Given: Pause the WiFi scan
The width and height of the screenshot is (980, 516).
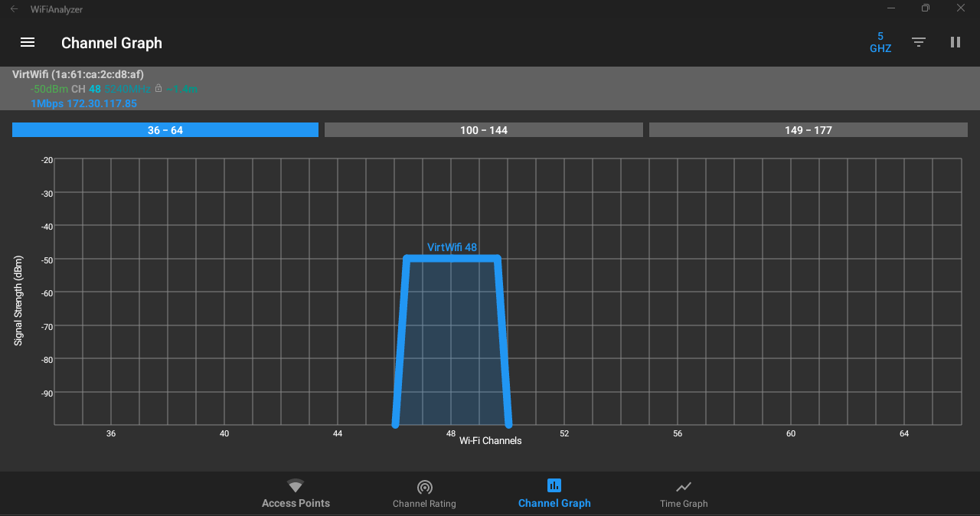Looking at the screenshot, I should point(955,42).
